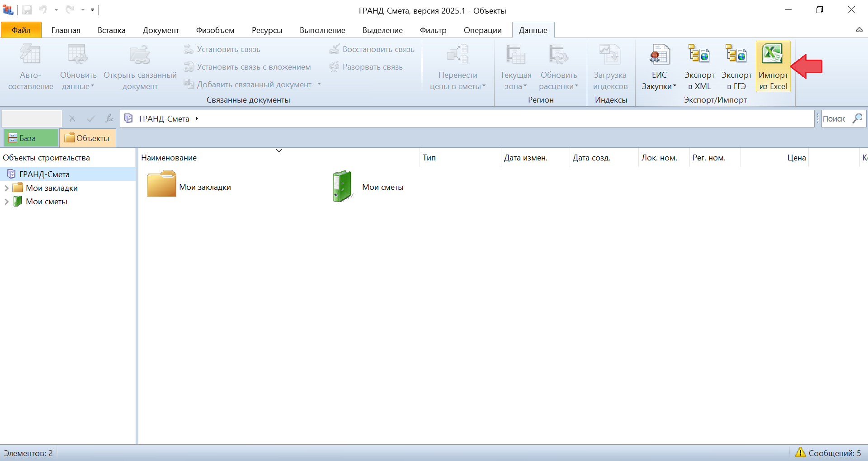Switch to the Фильтр ribbon tab
Image resolution: width=868 pixels, height=461 pixels.
tap(433, 30)
